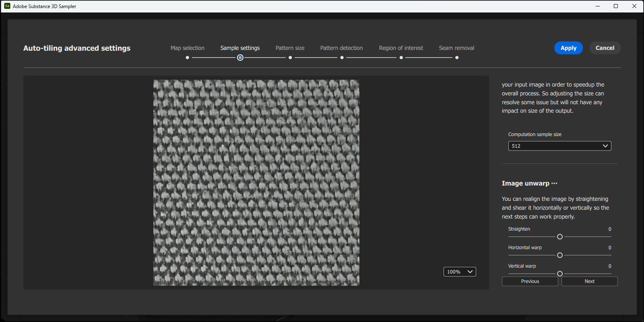Select the Seam removal step
This screenshot has width=644, height=322.
(x=456, y=48)
